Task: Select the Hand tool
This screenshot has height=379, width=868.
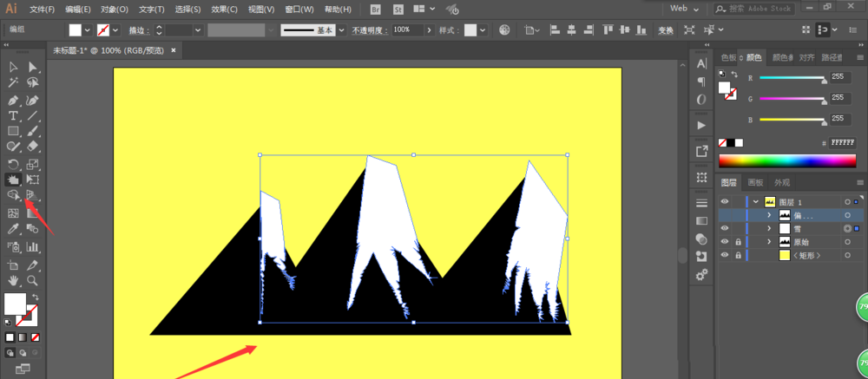Action: click(13, 280)
